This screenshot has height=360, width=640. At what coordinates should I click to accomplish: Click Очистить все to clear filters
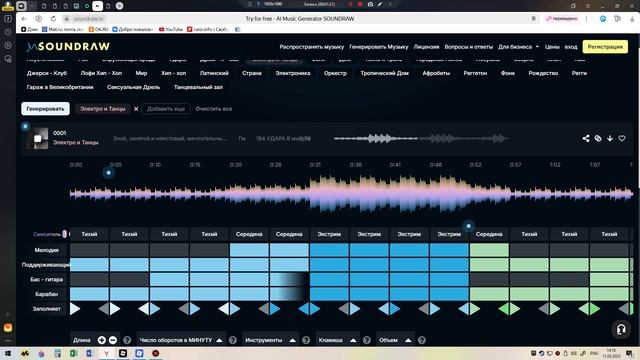213,109
